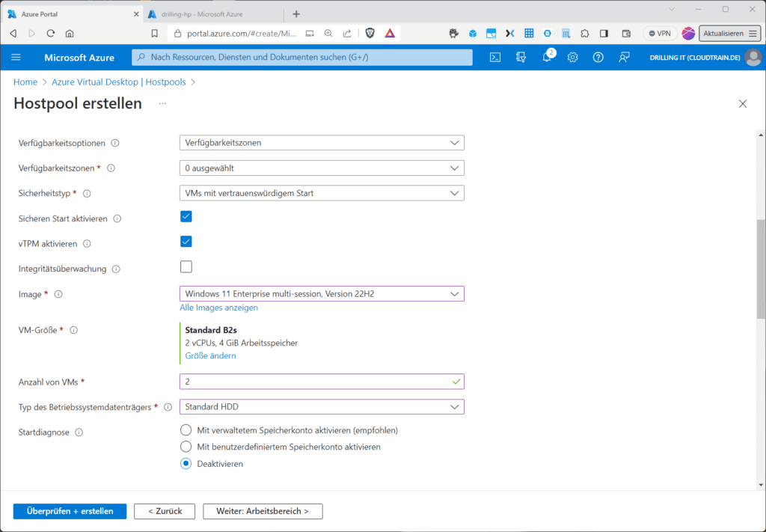Click the info icon next to Sicheren Start aktivieren
Viewport: 766px width, 532px height.
click(117, 218)
